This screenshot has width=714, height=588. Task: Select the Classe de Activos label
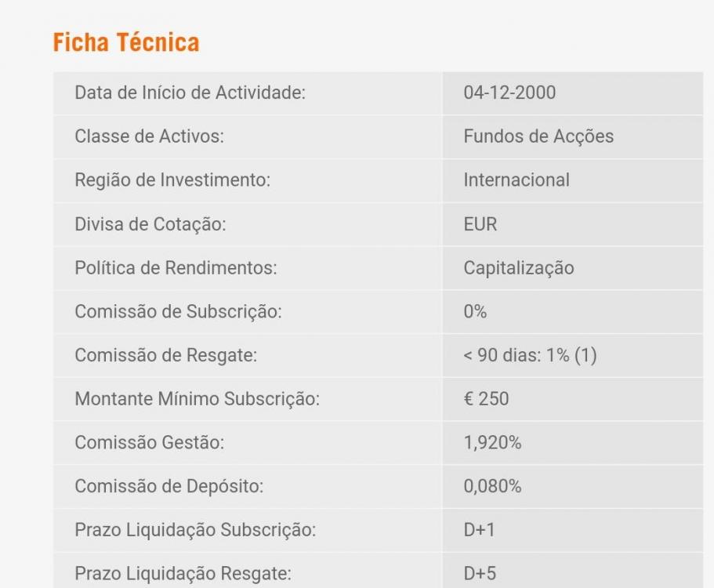pyautogui.click(x=149, y=136)
